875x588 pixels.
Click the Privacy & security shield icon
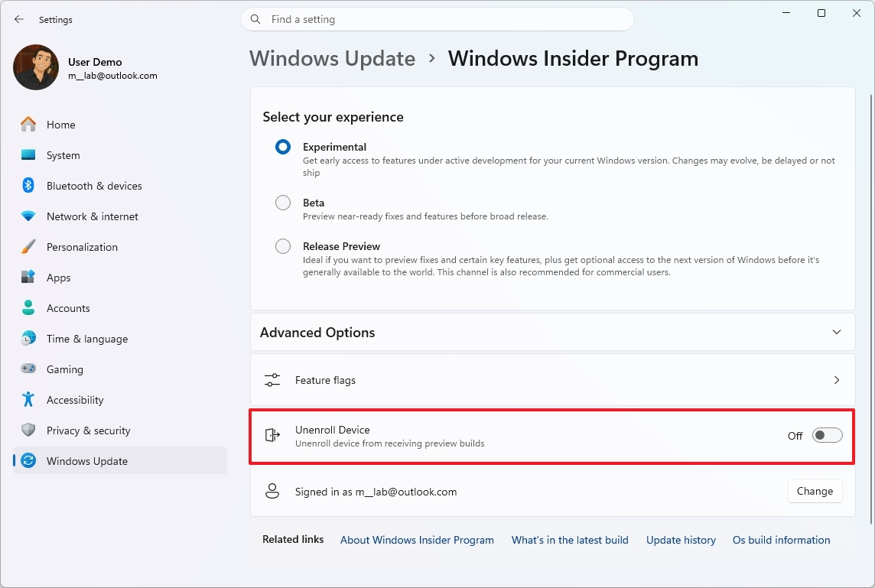pos(28,430)
